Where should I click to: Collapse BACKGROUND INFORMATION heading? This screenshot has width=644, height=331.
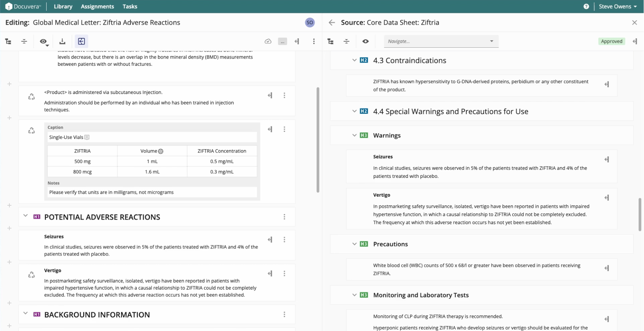tap(25, 313)
